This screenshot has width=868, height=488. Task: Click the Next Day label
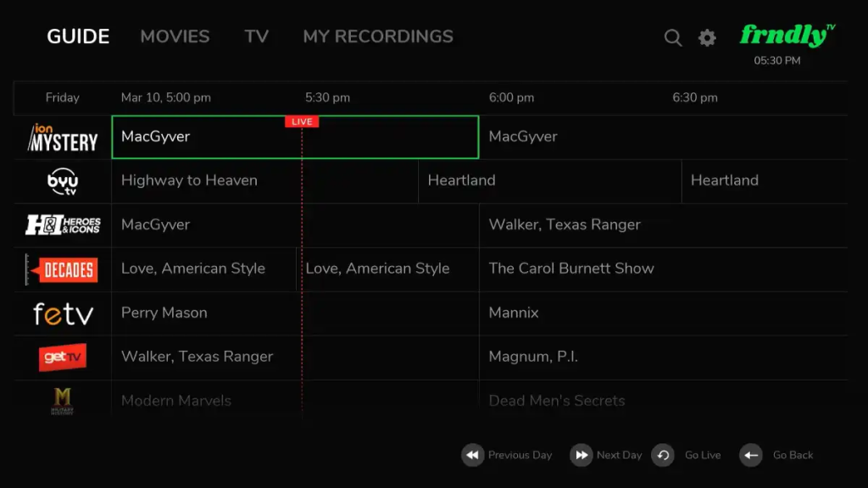[x=619, y=455]
